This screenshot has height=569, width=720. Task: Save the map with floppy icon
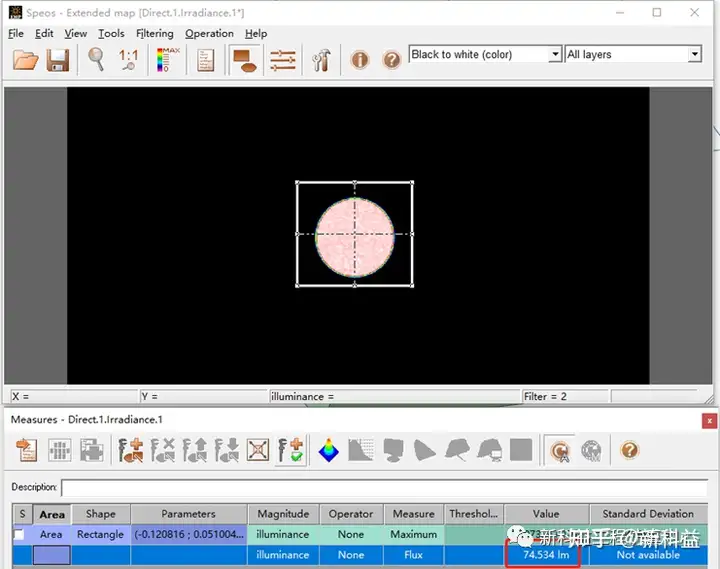point(58,60)
